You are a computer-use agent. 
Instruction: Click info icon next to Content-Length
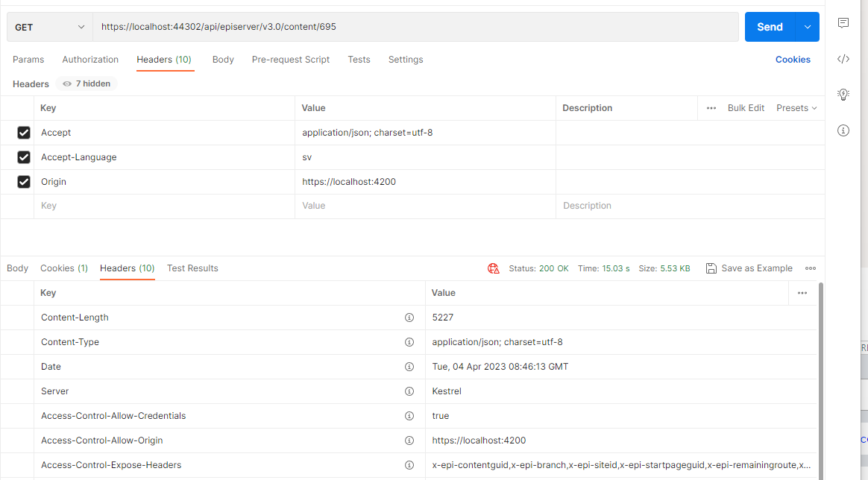(x=409, y=318)
